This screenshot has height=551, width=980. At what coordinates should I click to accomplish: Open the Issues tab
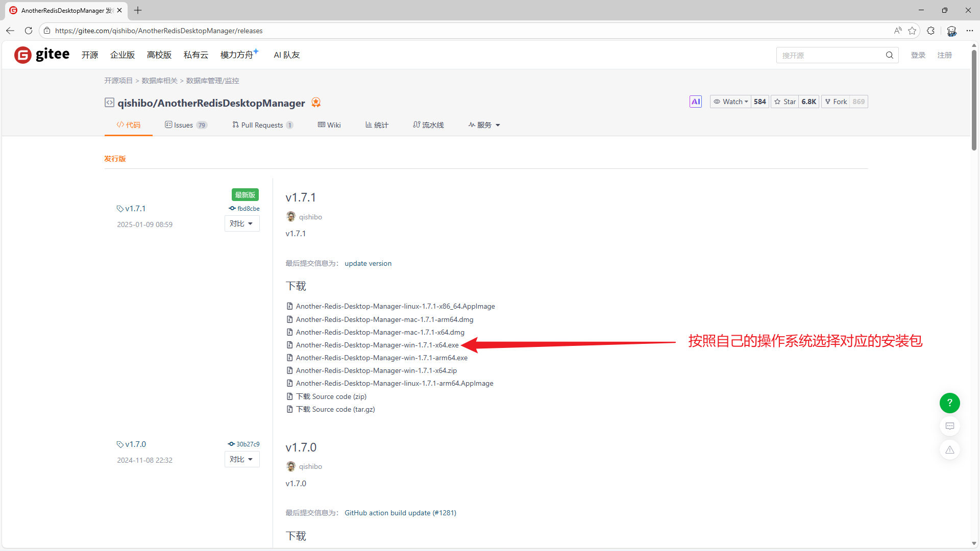(186, 125)
